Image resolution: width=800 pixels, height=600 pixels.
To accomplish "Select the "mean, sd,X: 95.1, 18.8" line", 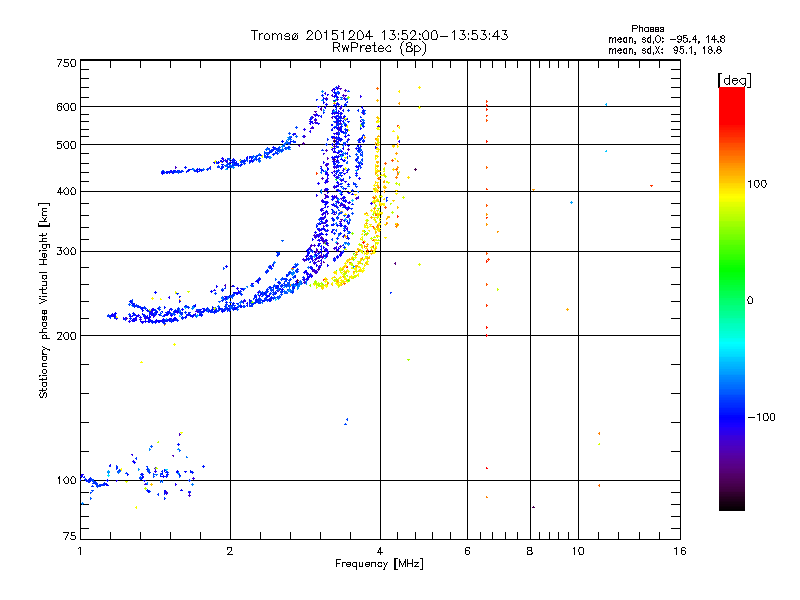I will [x=665, y=50].
